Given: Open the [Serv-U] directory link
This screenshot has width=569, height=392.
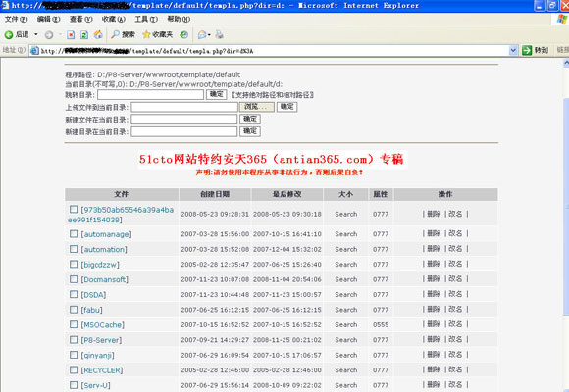Looking at the screenshot, I should [95, 385].
